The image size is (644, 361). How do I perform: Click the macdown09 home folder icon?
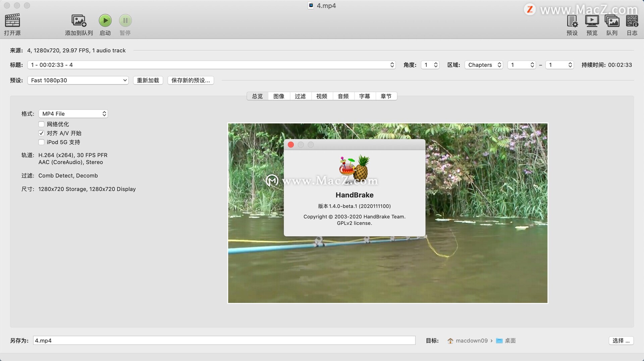pos(450,341)
